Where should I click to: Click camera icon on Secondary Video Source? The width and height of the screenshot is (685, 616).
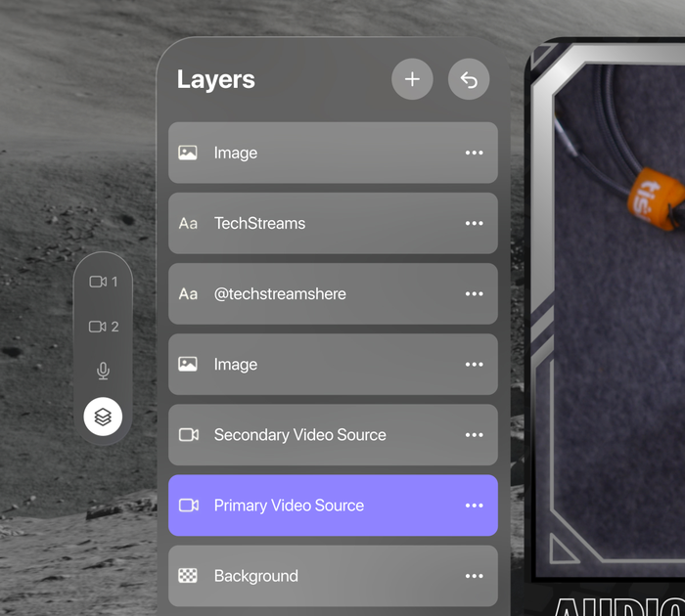(x=189, y=435)
